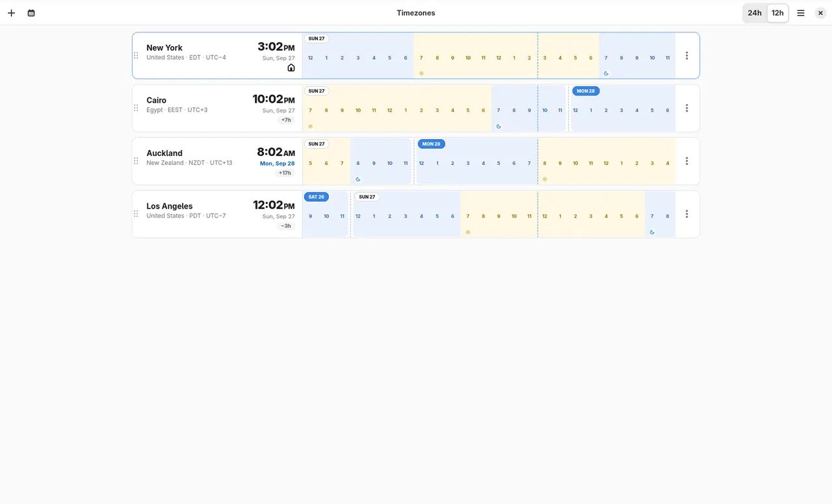Open New York row options menu
This screenshot has width=832, height=504.
coord(686,56)
